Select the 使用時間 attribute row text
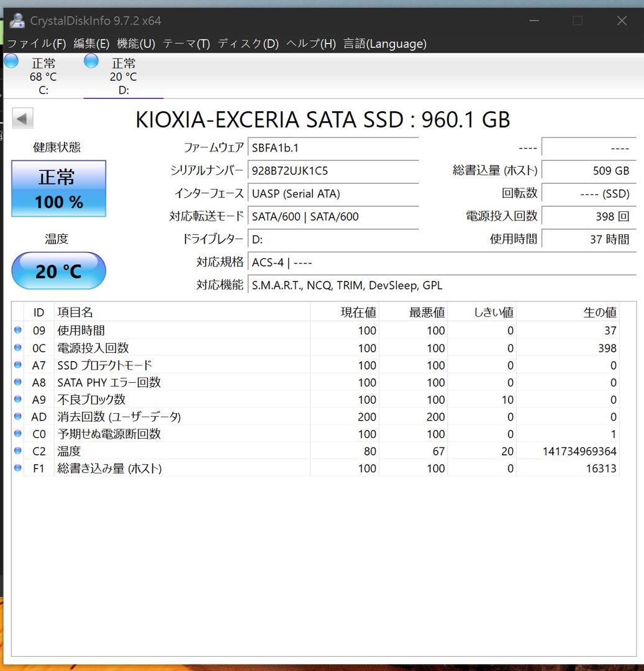Screen dimensions: 644x671 81,331
